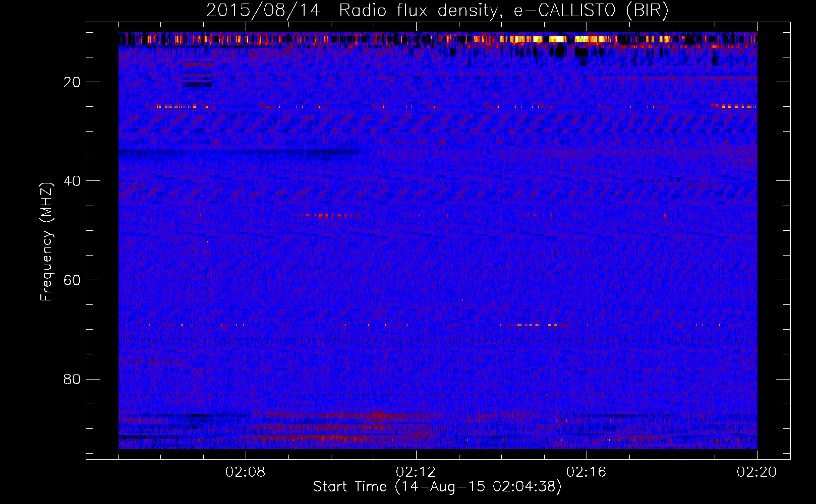The image size is (816, 504).
Task: Click the y-axis tick label '20'
Action: click(x=73, y=82)
